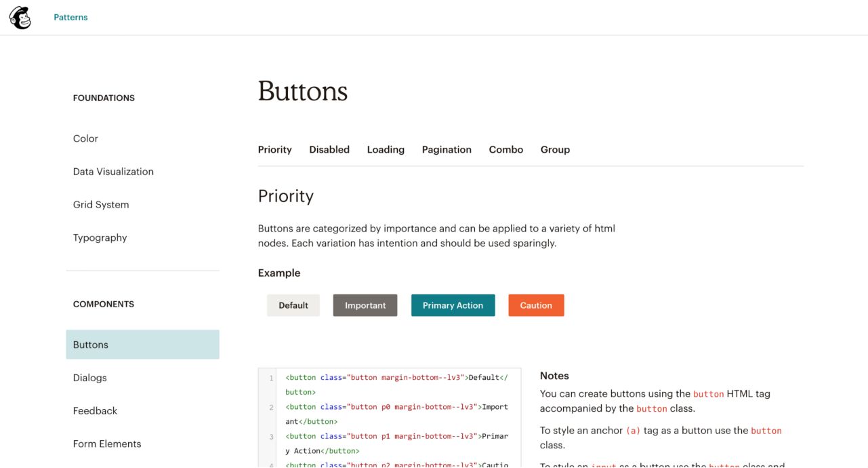The height and width of the screenshot is (468, 868).
Task: Open the Data Visualization page
Action: [112, 171]
